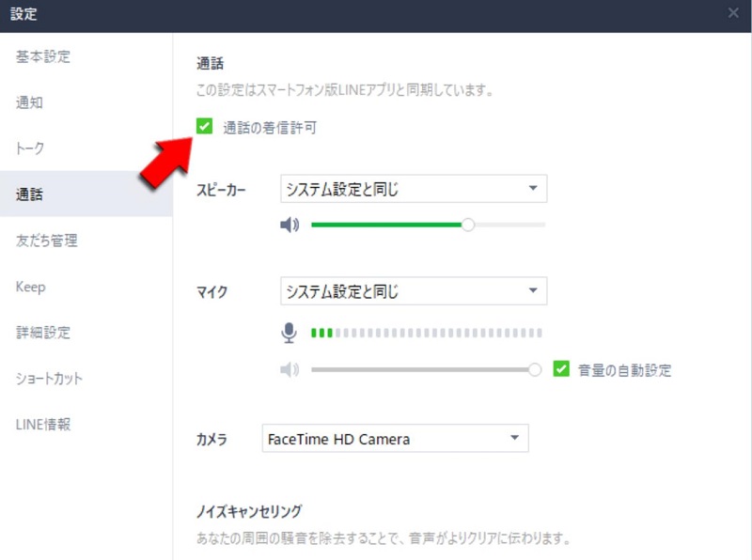The width and height of the screenshot is (752, 560).
Task: Click the greyed speaker icon under microphone meter
Action: click(290, 369)
